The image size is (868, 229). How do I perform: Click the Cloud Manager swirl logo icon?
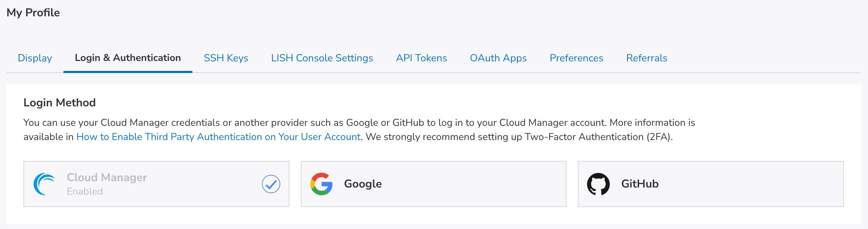coord(44,184)
